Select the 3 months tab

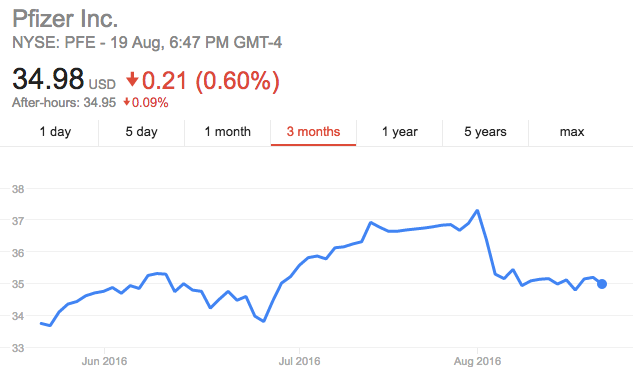313,132
